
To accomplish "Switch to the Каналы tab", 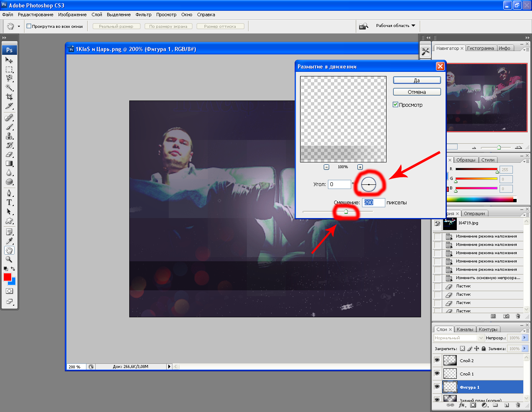I will pyautogui.click(x=465, y=329).
